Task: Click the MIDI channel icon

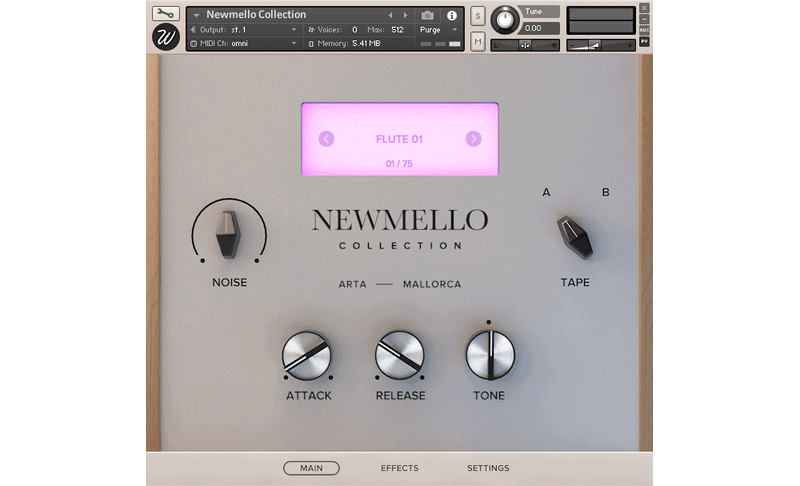Action: (194, 44)
